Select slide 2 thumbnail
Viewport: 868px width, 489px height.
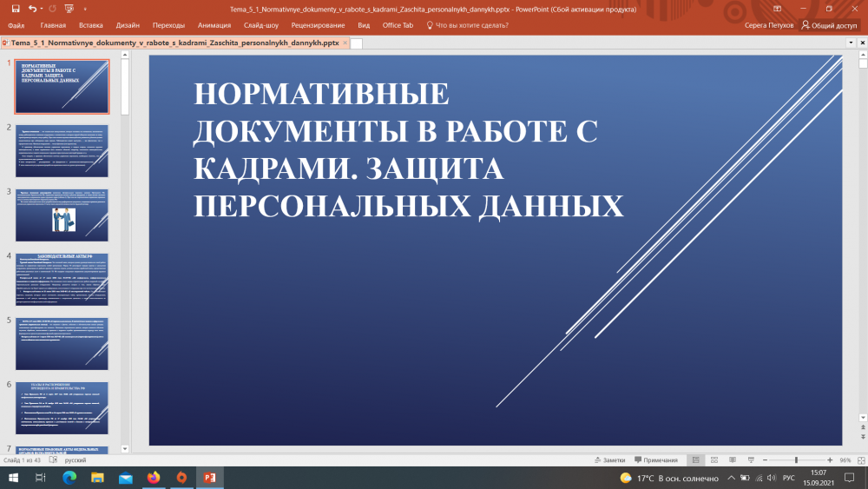coord(62,151)
